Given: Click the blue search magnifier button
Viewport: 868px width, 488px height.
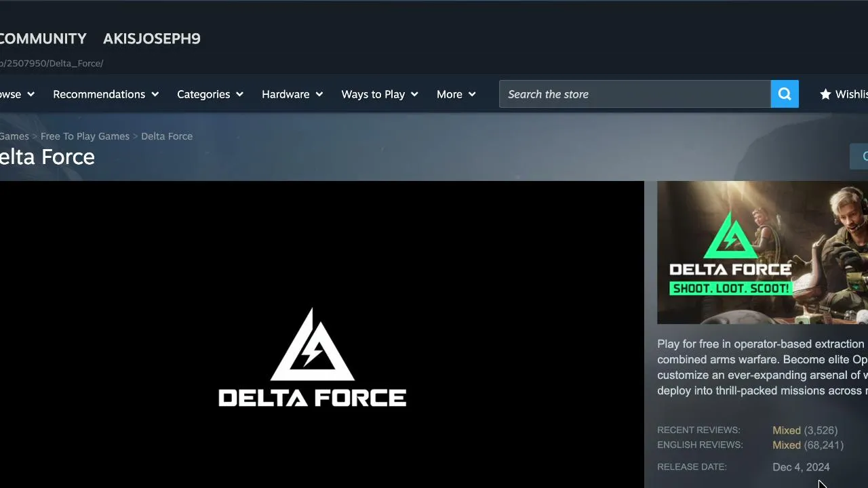Looking at the screenshot, I should (x=785, y=94).
